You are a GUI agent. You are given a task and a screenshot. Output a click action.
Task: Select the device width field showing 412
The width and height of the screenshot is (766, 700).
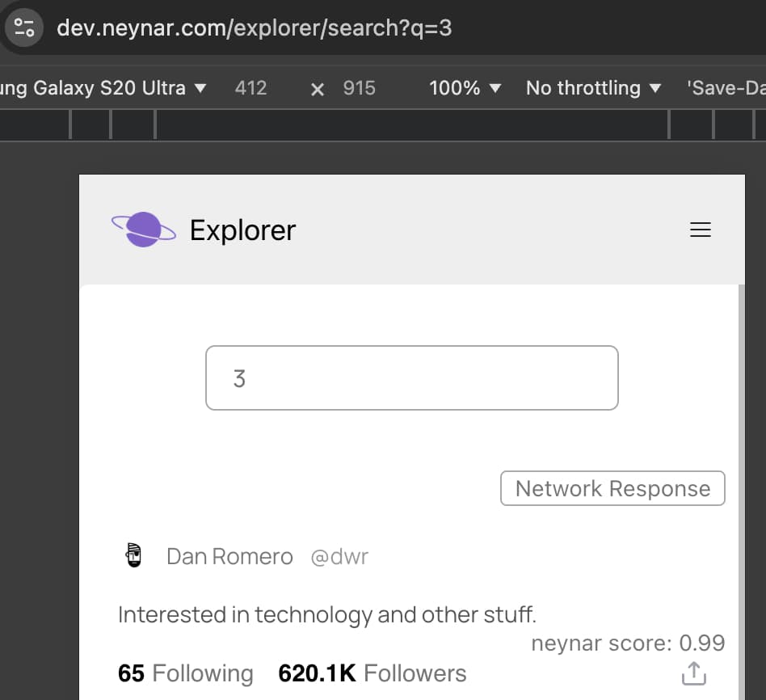pyautogui.click(x=250, y=88)
